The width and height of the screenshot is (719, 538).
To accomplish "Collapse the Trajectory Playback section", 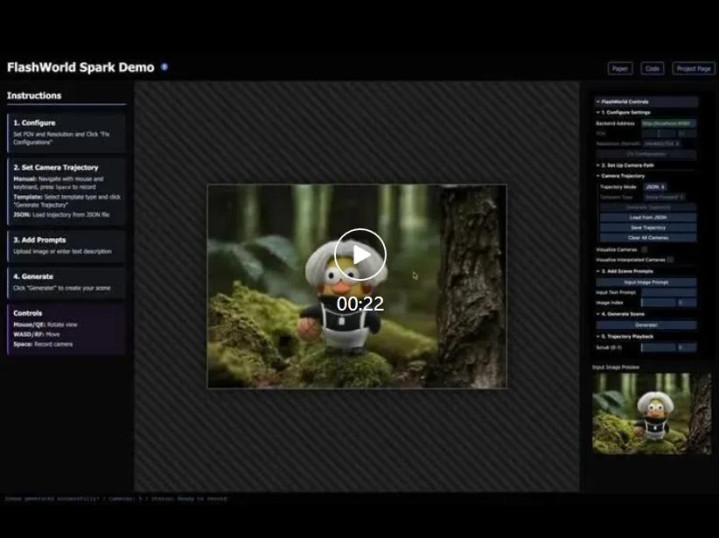I will pos(598,336).
